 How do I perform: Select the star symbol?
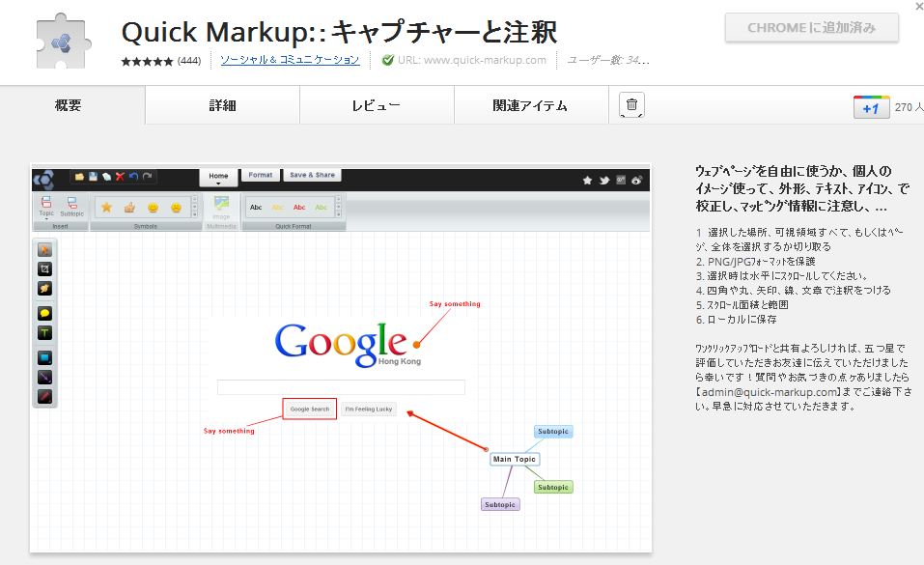[x=106, y=207]
